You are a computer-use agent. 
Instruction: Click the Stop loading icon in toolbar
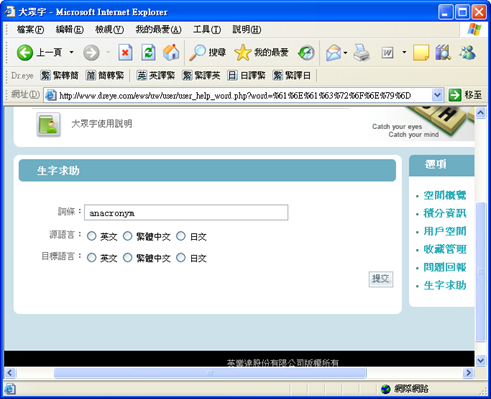pos(125,52)
